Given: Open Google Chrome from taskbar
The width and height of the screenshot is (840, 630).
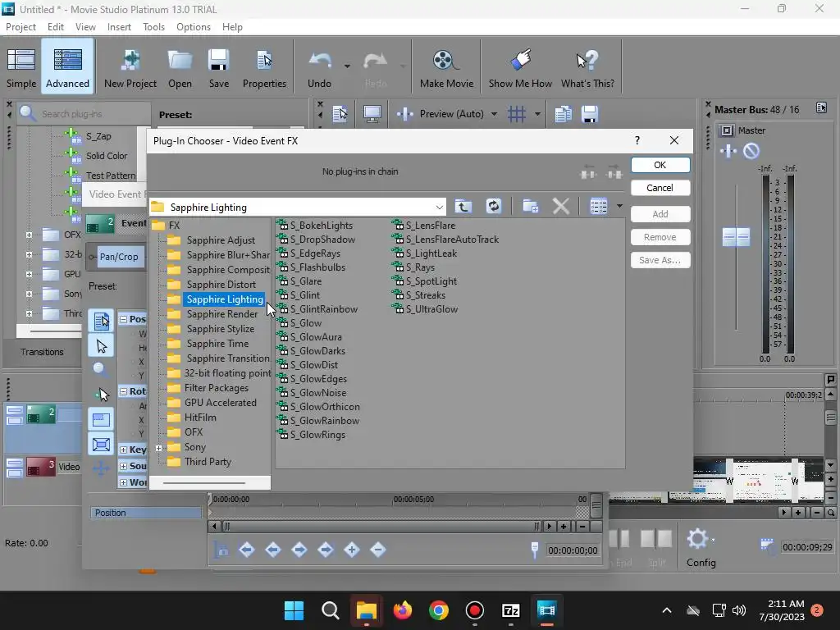Looking at the screenshot, I should (x=439, y=610).
